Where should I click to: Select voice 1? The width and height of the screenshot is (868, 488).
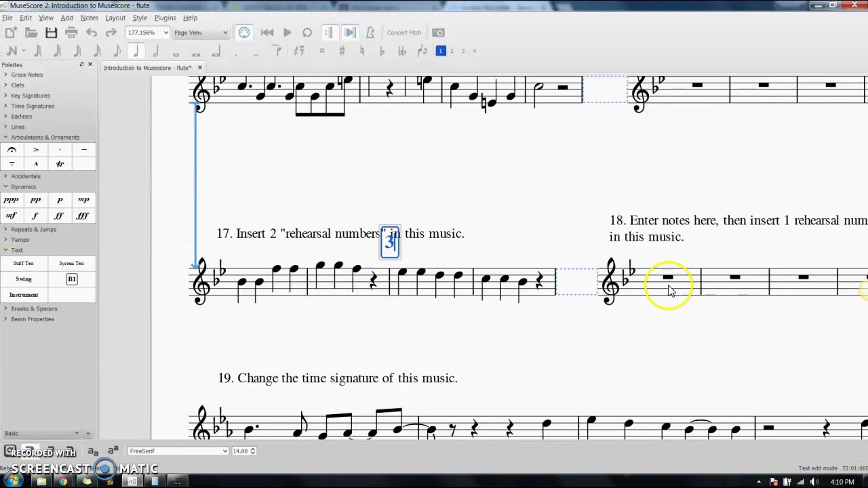(x=440, y=51)
